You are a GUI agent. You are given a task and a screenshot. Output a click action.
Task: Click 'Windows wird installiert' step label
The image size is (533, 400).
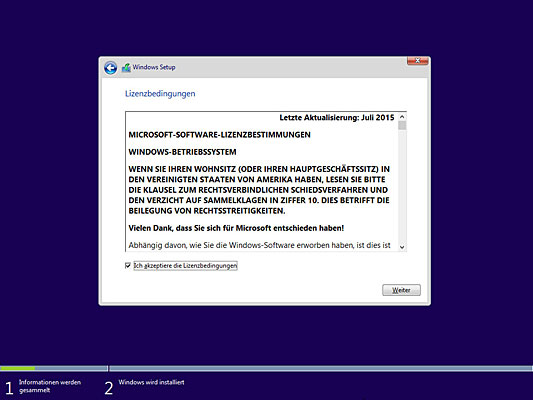click(x=151, y=382)
